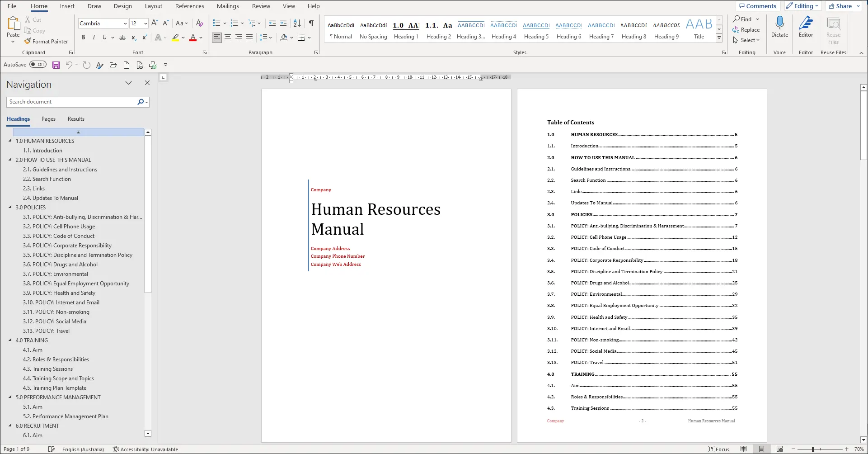868x454 pixels.
Task: Toggle Print Layout view
Action: coord(761,449)
